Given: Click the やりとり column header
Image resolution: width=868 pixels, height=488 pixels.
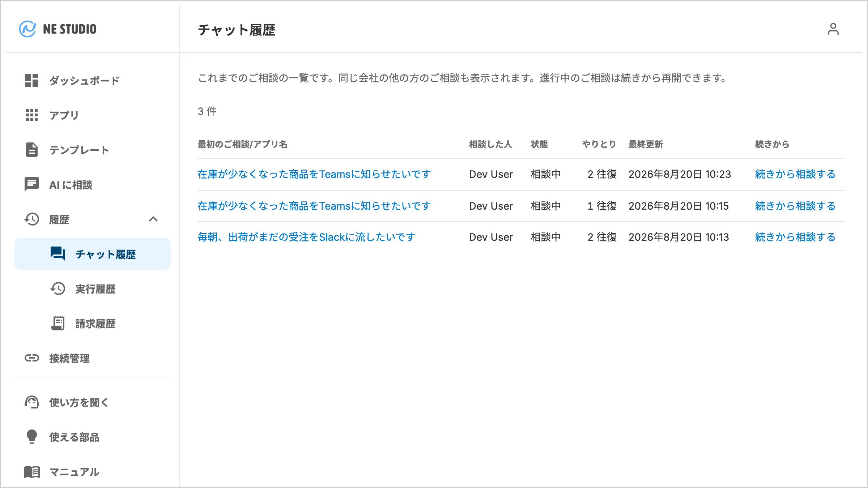Looking at the screenshot, I should pyautogui.click(x=599, y=144).
